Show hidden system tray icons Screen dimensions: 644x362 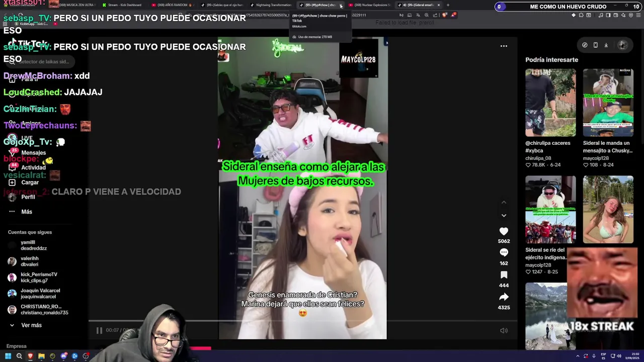[578, 356]
